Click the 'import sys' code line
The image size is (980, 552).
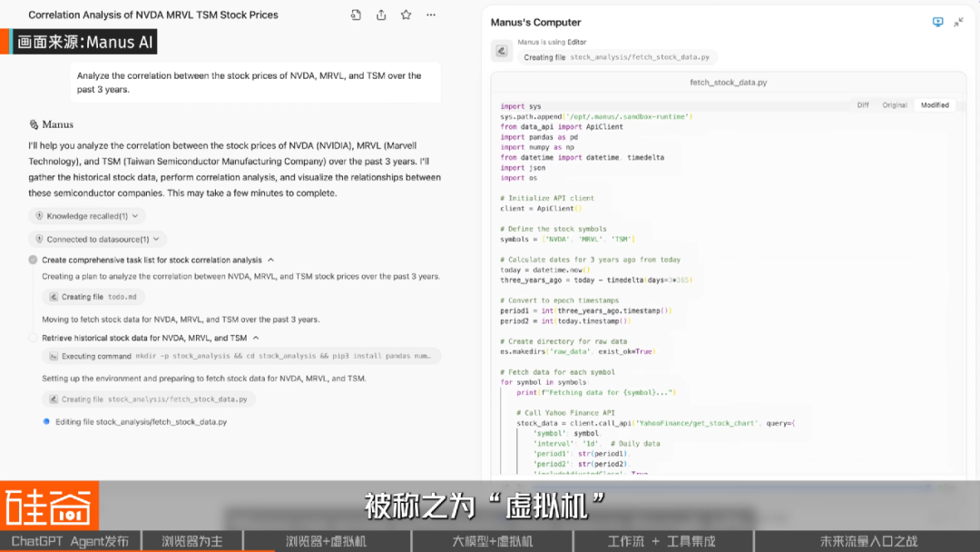(521, 106)
